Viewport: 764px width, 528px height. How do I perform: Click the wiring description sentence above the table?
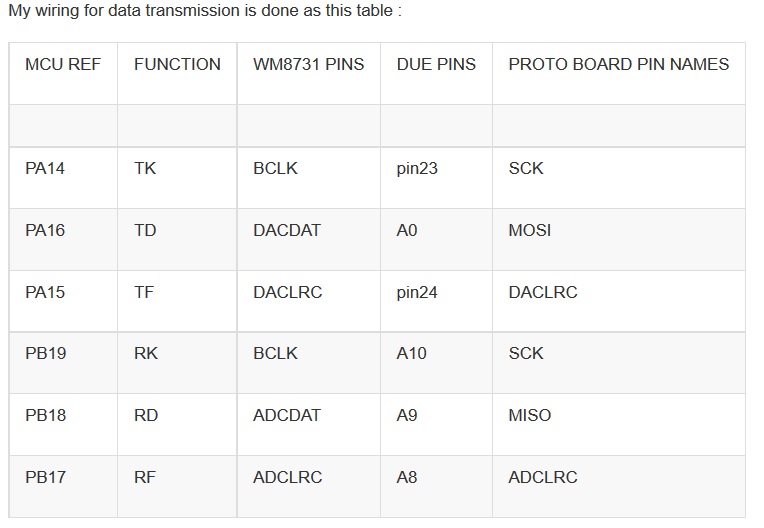205,11
